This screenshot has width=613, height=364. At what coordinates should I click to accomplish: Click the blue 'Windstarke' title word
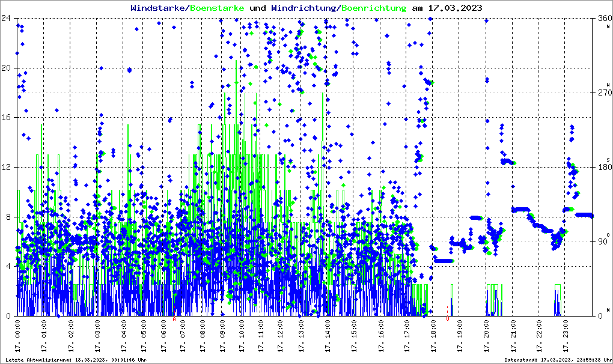click(157, 8)
